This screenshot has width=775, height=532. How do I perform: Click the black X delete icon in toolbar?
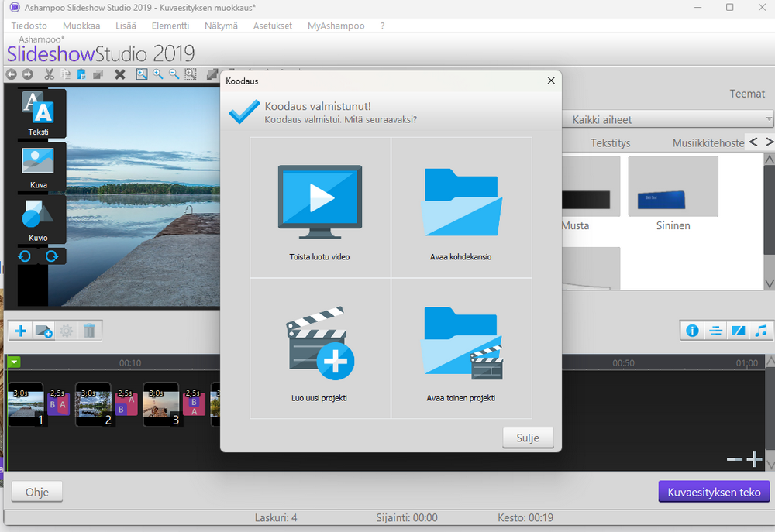pyautogui.click(x=119, y=74)
